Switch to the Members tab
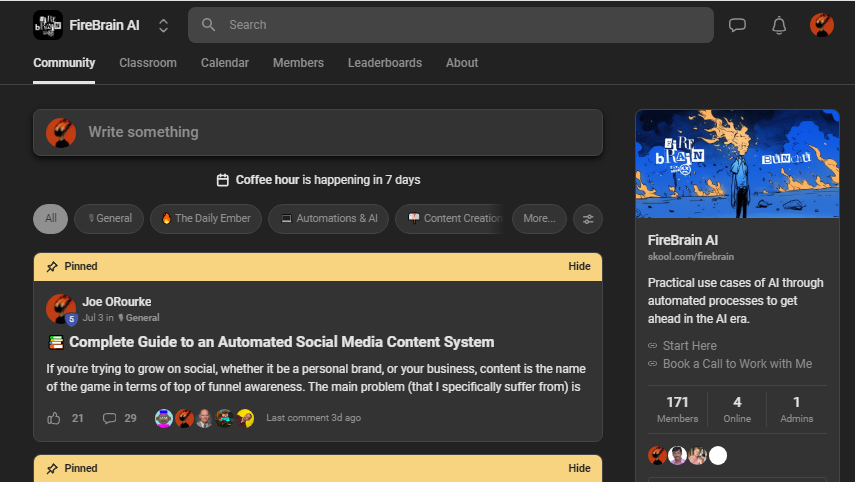The image size is (855, 482). [298, 63]
